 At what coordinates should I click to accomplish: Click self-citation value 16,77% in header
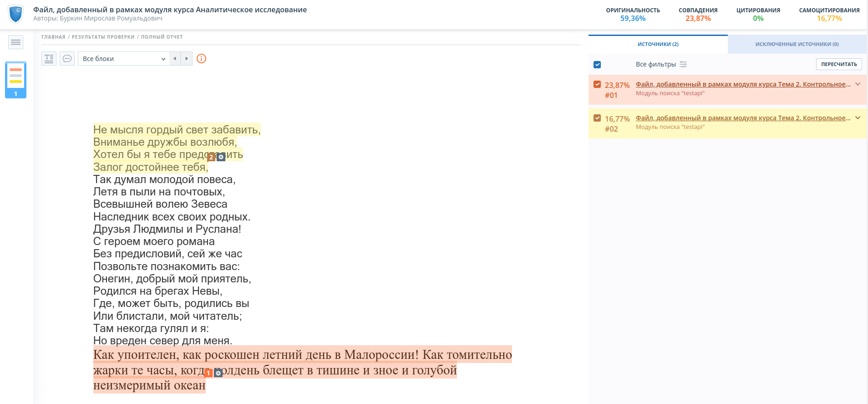tap(829, 19)
